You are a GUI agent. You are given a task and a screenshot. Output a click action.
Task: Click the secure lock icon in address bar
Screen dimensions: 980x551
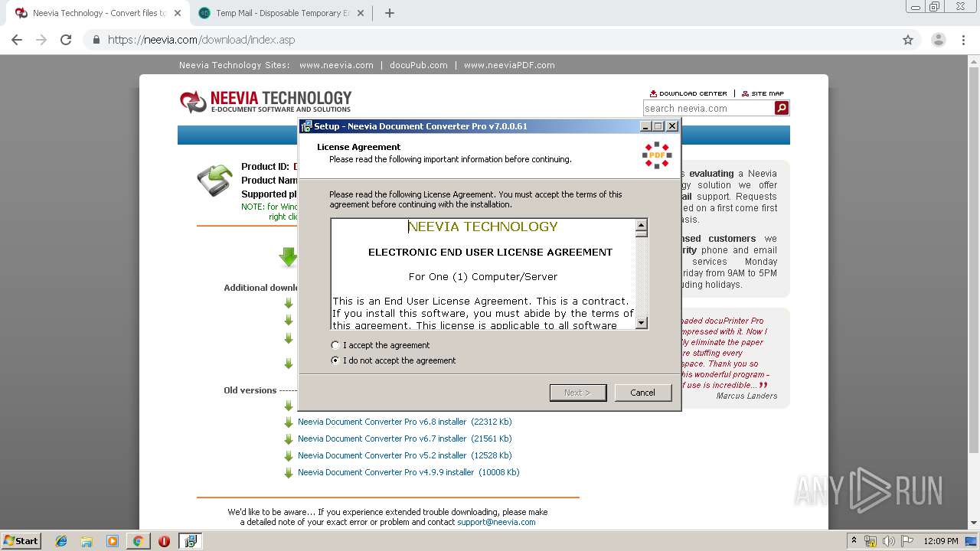point(96,40)
